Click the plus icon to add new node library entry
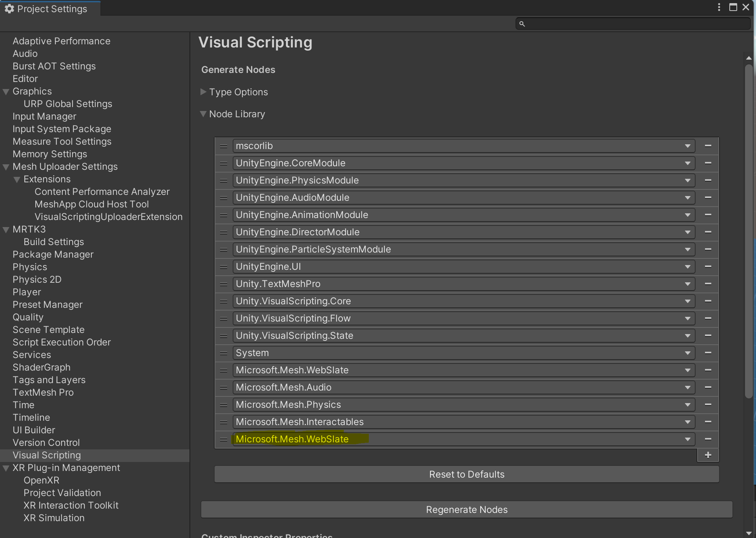This screenshot has height=538, width=756. pos(708,454)
